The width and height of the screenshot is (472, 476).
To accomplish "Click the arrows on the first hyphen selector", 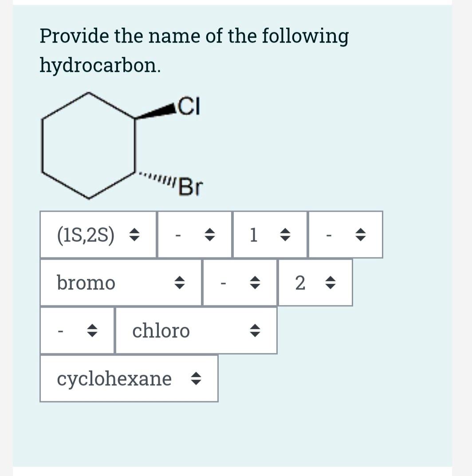I will (210, 234).
